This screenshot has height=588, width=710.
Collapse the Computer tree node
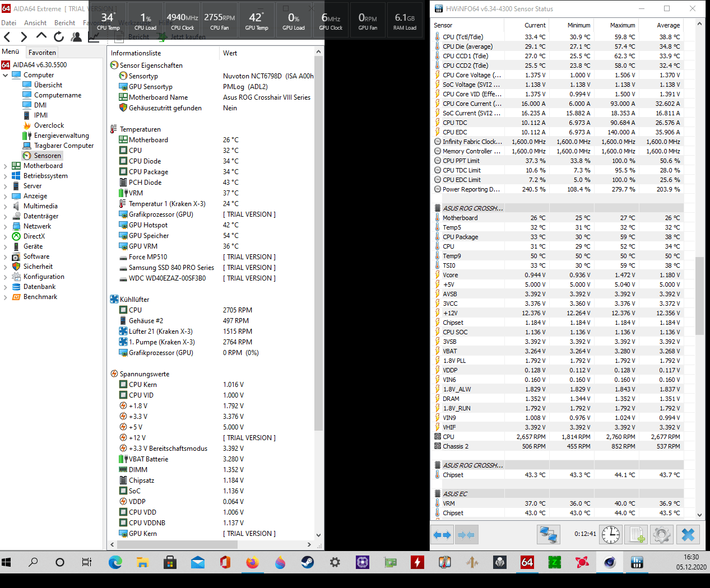pyautogui.click(x=6, y=75)
